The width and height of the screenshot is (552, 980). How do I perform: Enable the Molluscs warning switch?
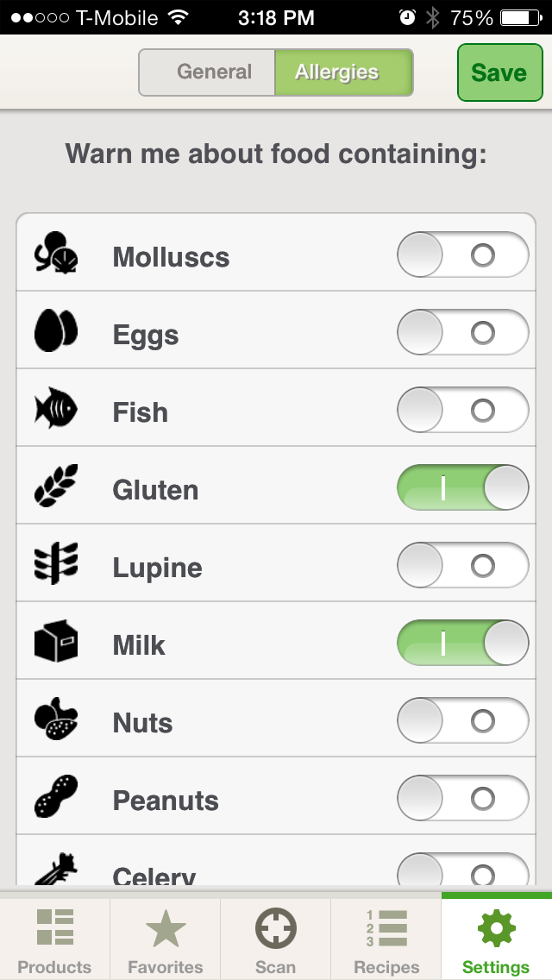click(462, 254)
